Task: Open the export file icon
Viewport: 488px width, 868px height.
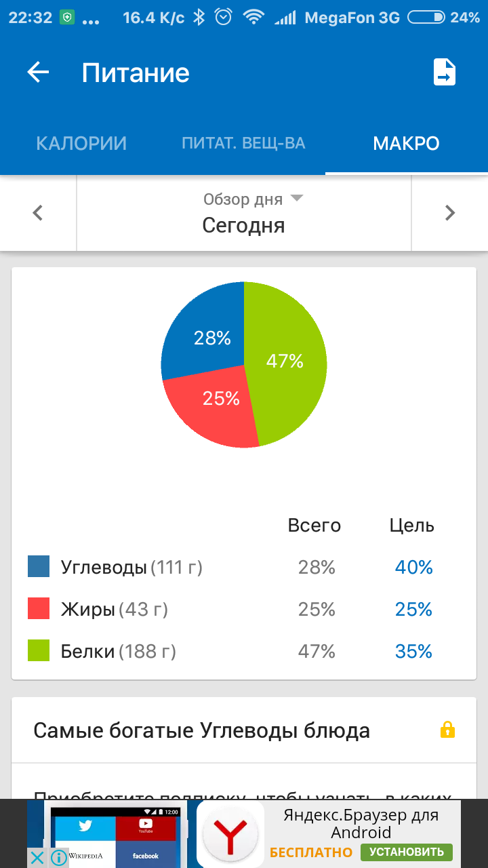Action: [x=445, y=72]
